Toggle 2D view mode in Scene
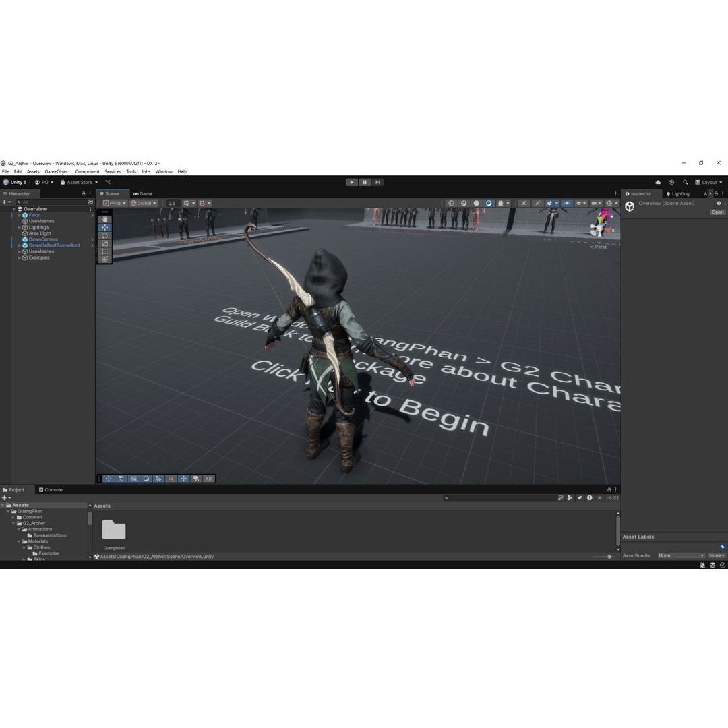The height and width of the screenshot is (728, 728). point(524,204)
